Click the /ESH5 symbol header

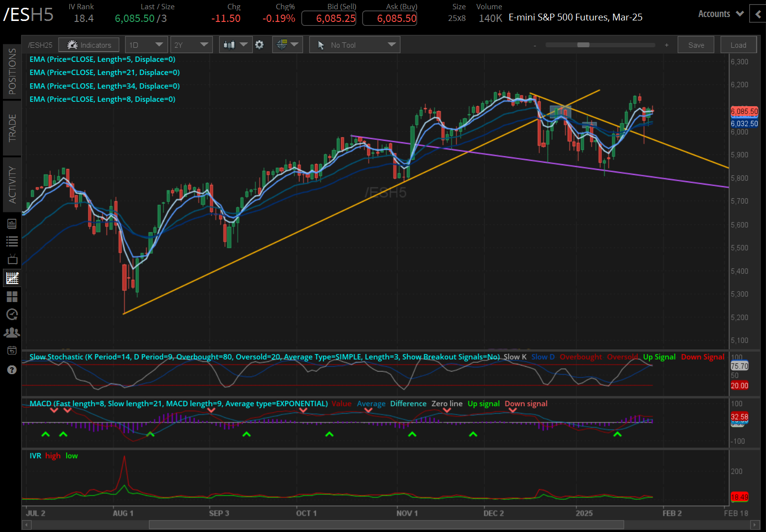pyautogui.click(x=28, y=15)
